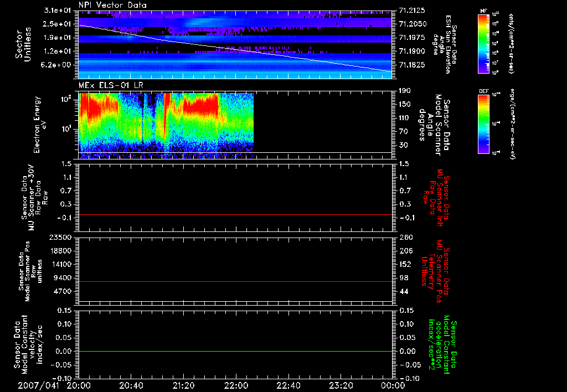The width and height of the screenshot is (567, 392).
Task: Click the cnts/(cm**2-sr-sec) units label
Action: pyautogui.click(x=511, y=44)
